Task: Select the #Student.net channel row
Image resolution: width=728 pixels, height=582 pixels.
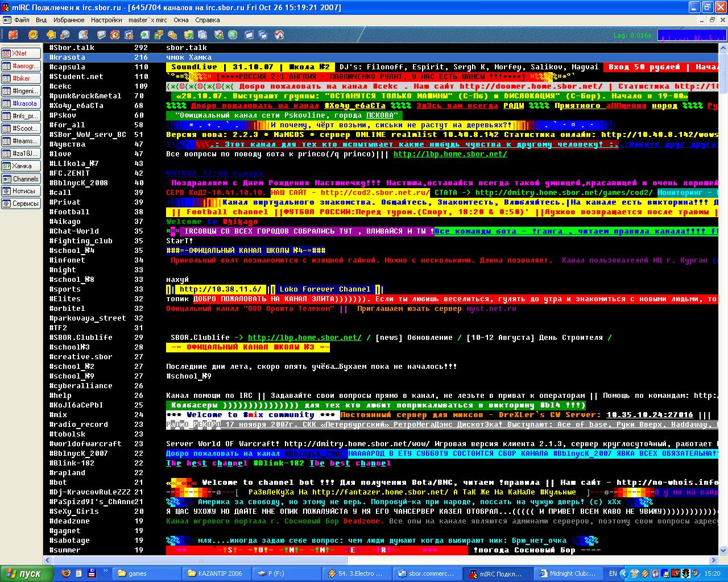Action: click(x=381, y=77)
